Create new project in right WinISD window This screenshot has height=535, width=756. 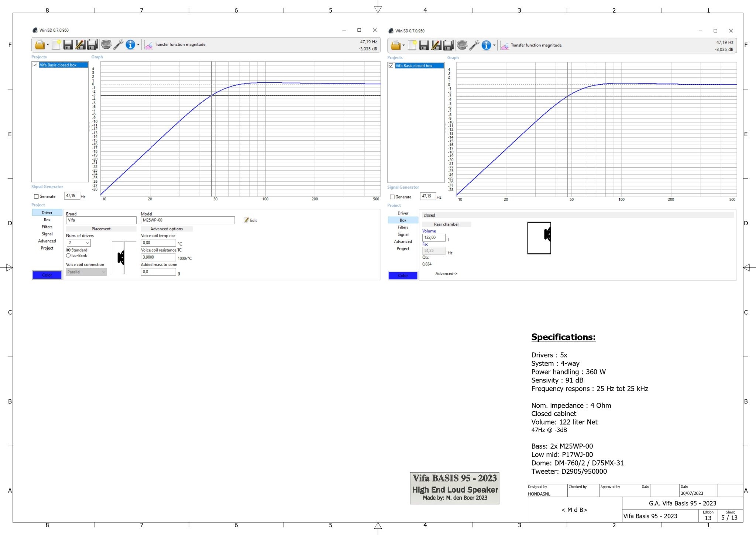click(412, 45)
